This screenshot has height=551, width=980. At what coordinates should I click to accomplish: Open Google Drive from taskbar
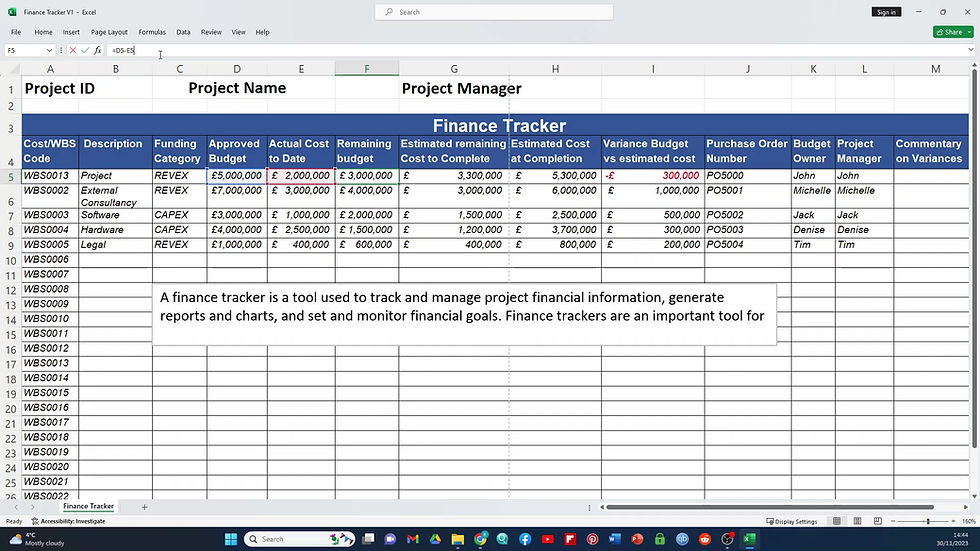click(435, 539)
